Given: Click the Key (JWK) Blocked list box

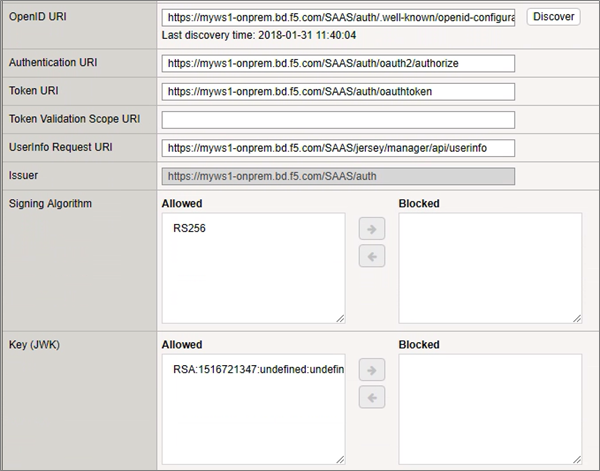Looking at the screenshot, I should 490,410.
